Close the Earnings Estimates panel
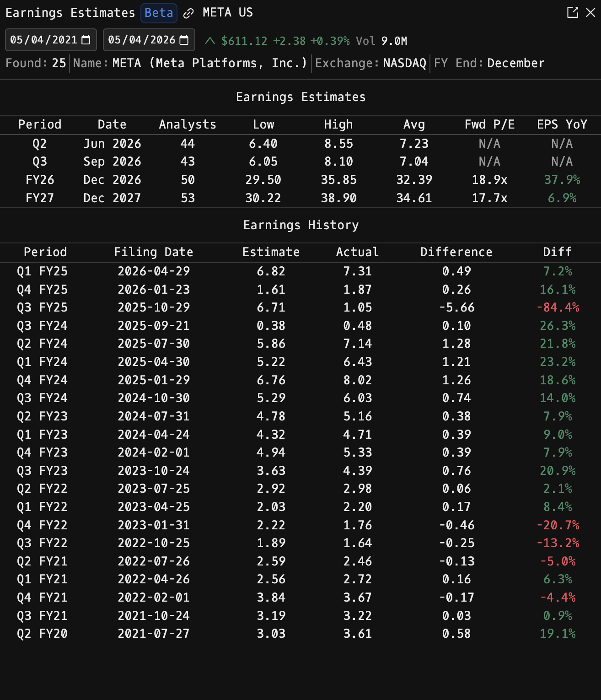Image resolution: width=601 pixels, height=700 pixels. pyautogui.click(x=591, y=13)
